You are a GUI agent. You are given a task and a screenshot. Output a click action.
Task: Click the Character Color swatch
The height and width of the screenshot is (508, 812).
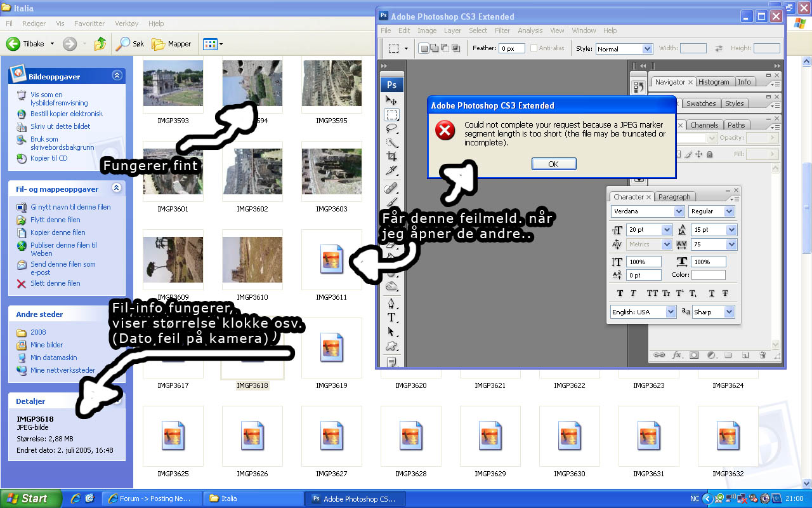coord(708,275)
